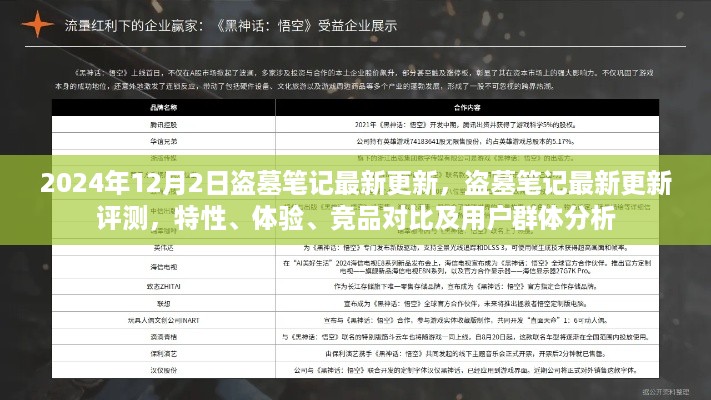The width and height of the screenshot is (711, 400).
Task: Click the headline line '评测,特性、体验、竞品对比及用户群体分析'
Action: (x=356, y=218)
